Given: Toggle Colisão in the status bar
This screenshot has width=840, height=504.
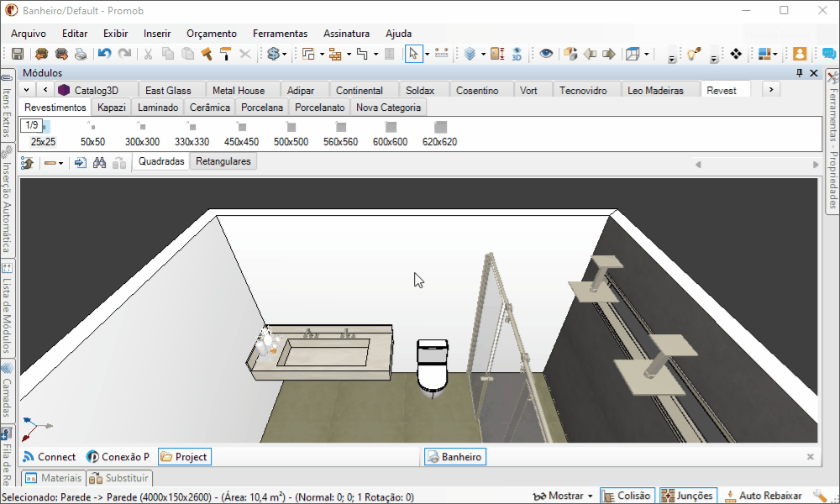Looking at the screenshot, I should (627, 496).
